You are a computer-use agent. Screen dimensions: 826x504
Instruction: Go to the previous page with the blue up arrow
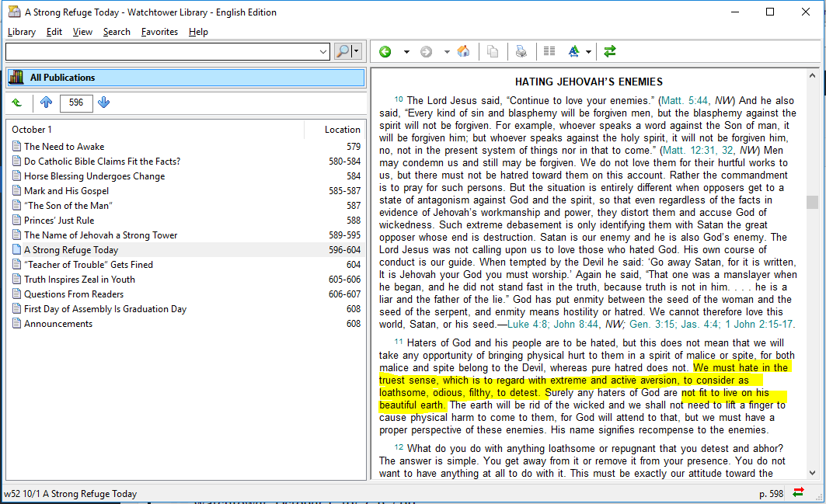(x=46, y=103)
